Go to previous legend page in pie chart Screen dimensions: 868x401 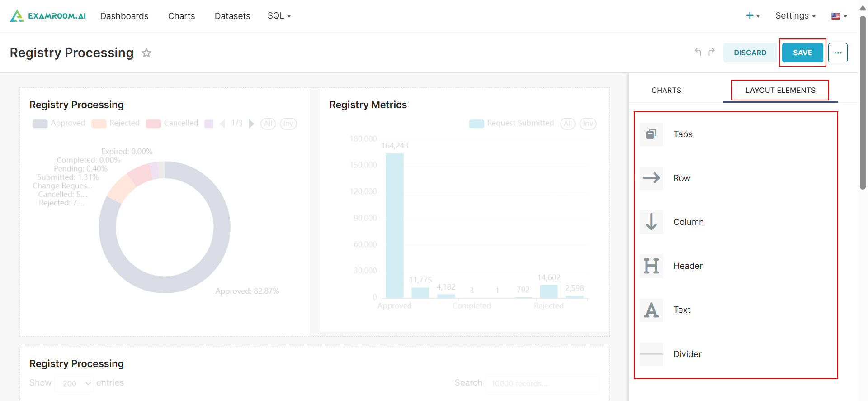pyautogui.click(x=222, y=124)
